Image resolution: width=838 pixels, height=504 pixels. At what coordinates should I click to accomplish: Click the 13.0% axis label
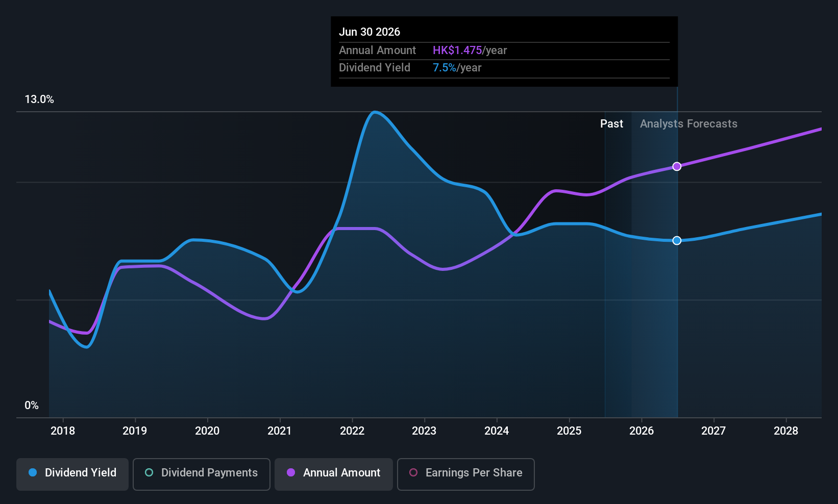coord(39,99)
